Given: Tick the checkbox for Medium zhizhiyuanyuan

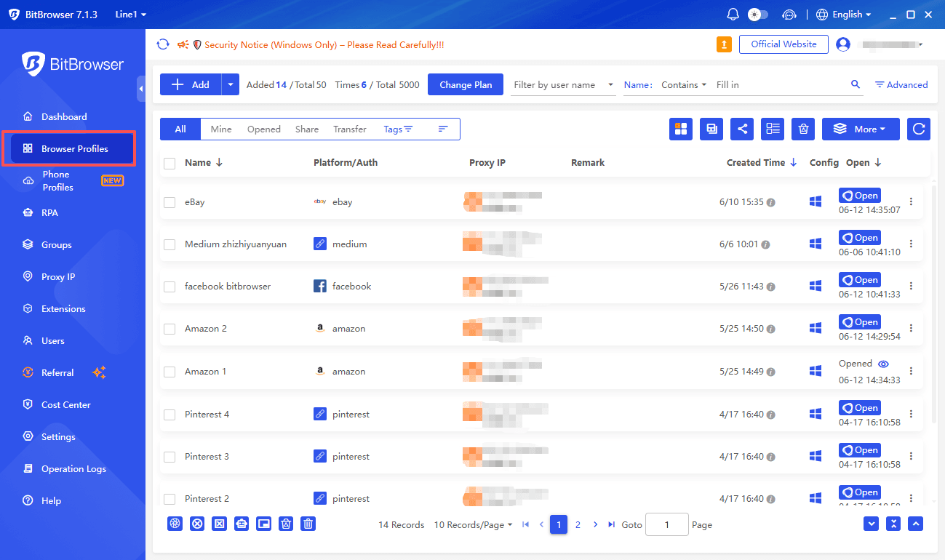Looking at the screenshot, I should (170, 244).
